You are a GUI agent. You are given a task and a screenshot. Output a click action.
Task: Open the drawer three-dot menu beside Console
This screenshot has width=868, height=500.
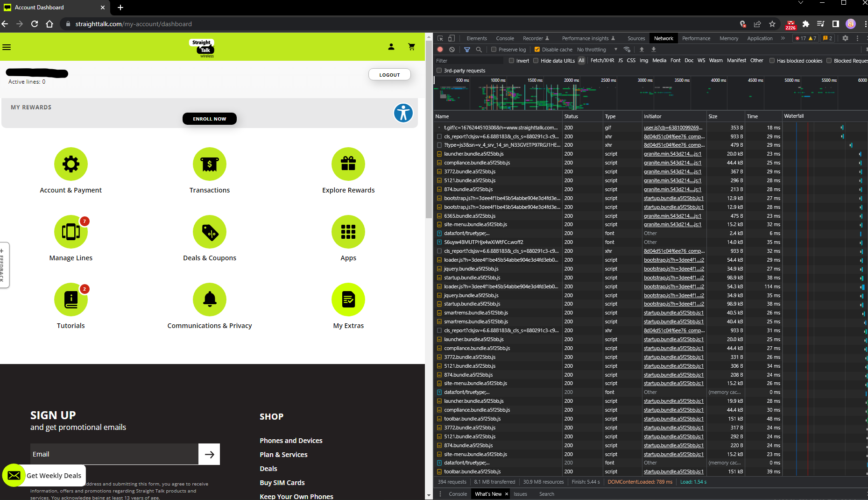[440, 494]
